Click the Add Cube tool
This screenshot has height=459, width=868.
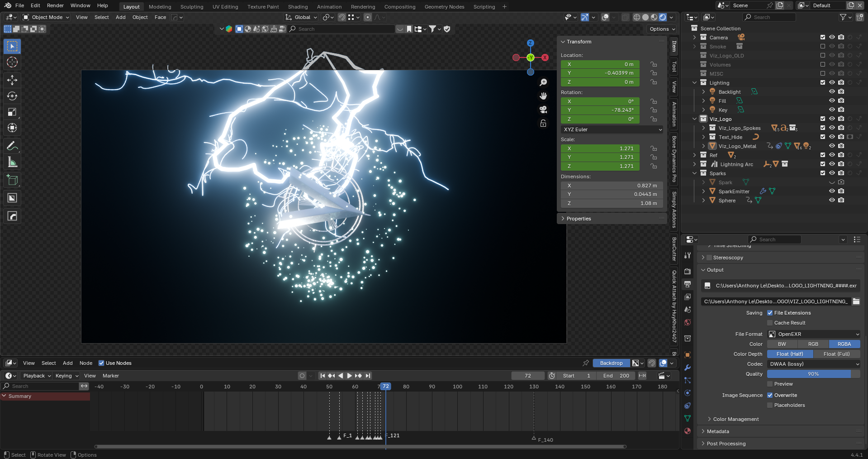click(x=12, y=180)
